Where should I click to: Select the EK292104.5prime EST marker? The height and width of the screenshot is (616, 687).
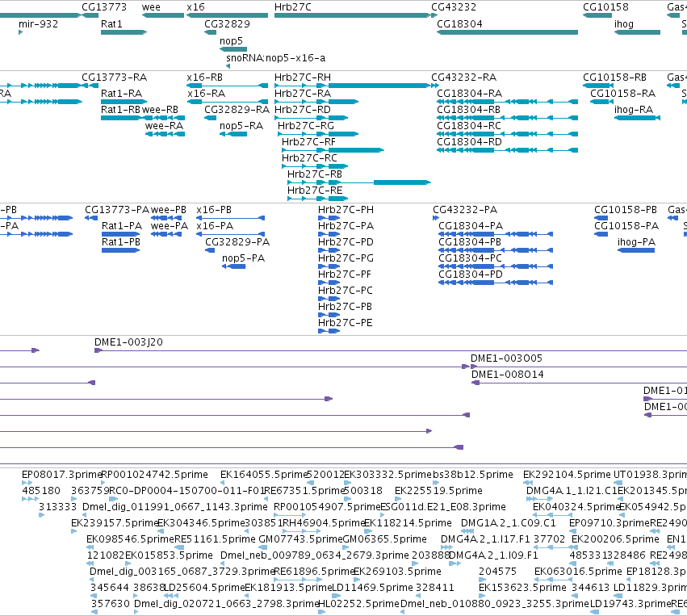tap(528, 482)
